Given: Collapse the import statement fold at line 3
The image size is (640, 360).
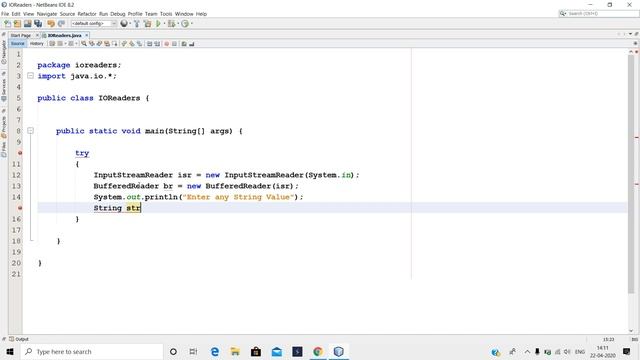Looking at the screenshot, I should (30, 76).
